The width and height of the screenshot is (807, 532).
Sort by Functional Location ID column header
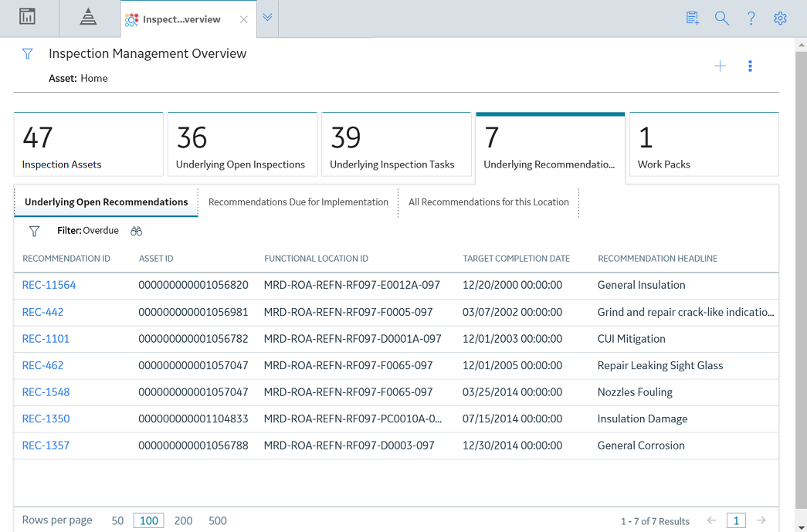tap(316, 259)
